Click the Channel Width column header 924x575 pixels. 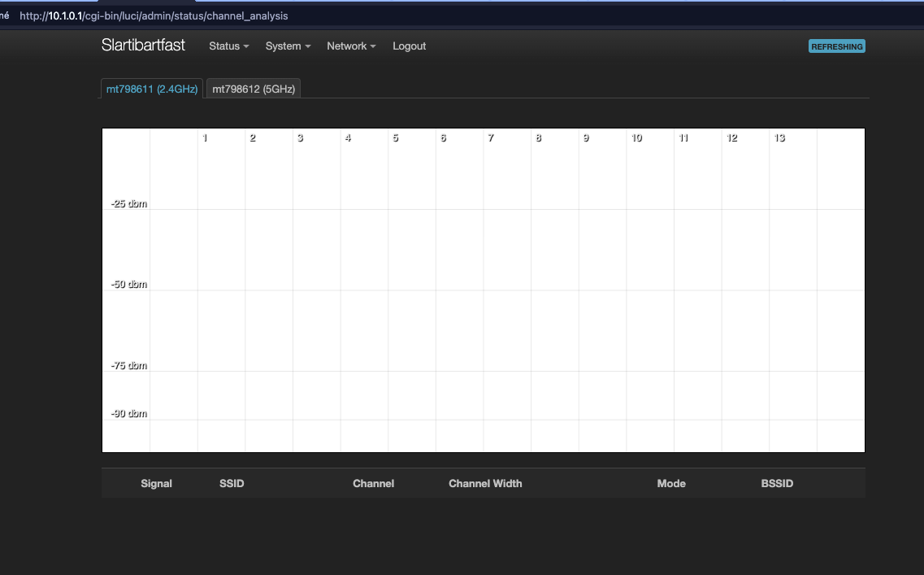pyautogui.click(x=485, y=483)
